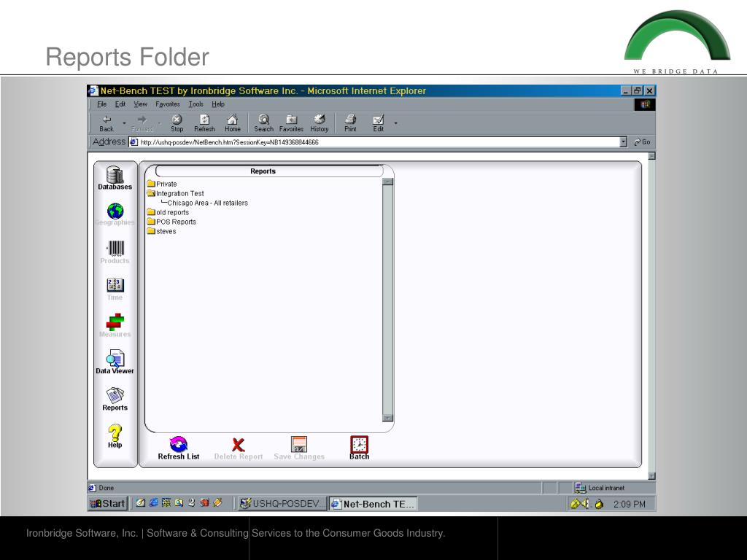This screenshot has height=560, width=747.
Task: Select Chicago Area - All retailers report
Action: (208, 203)
